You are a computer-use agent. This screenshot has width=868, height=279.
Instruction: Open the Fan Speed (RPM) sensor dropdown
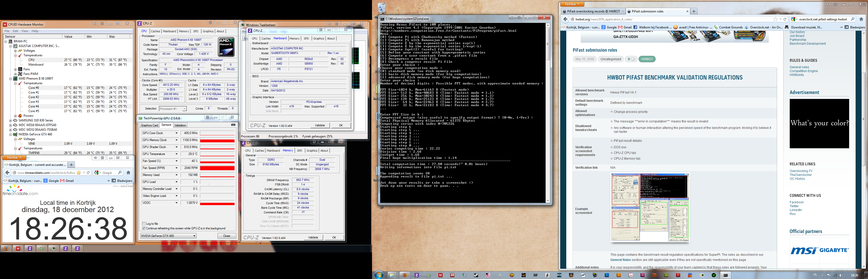(x=176, y=168)
